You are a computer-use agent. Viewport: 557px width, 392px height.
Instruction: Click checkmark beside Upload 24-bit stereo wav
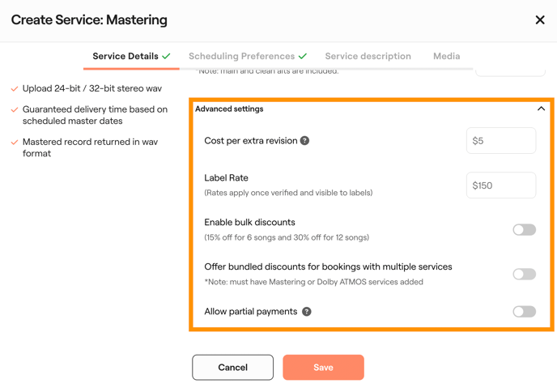(x=15, y=88)
